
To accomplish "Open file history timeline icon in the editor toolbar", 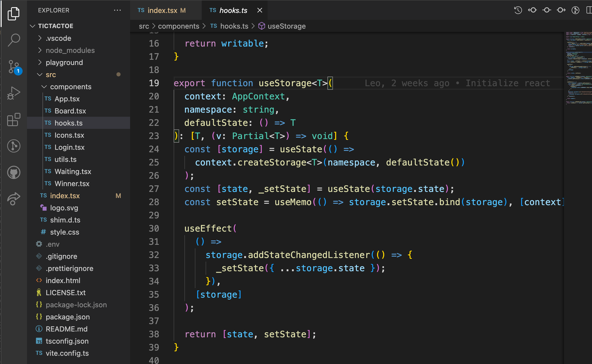I will [x=518, y=10].
